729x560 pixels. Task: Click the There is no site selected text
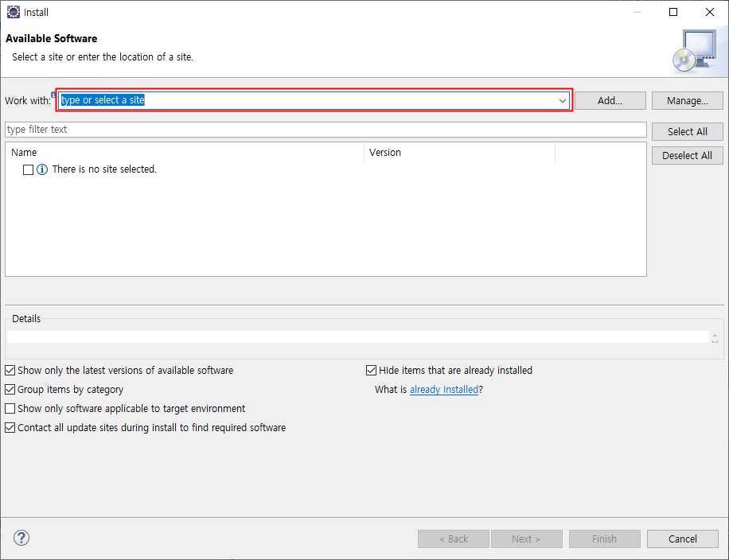point(104,169)
